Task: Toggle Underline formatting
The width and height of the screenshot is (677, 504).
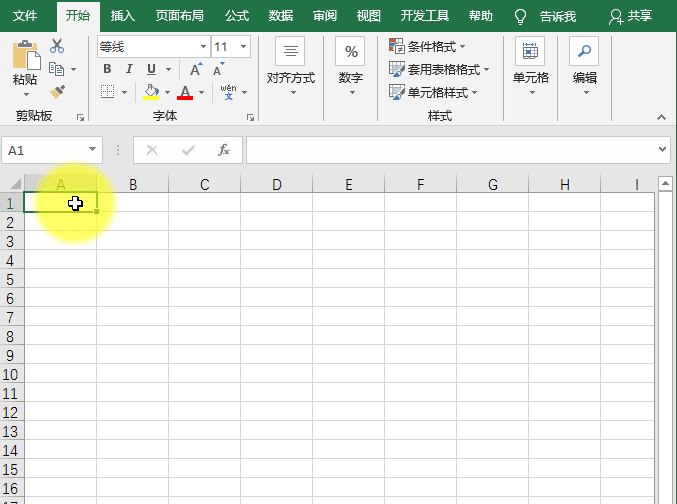Action: [151, 69]
